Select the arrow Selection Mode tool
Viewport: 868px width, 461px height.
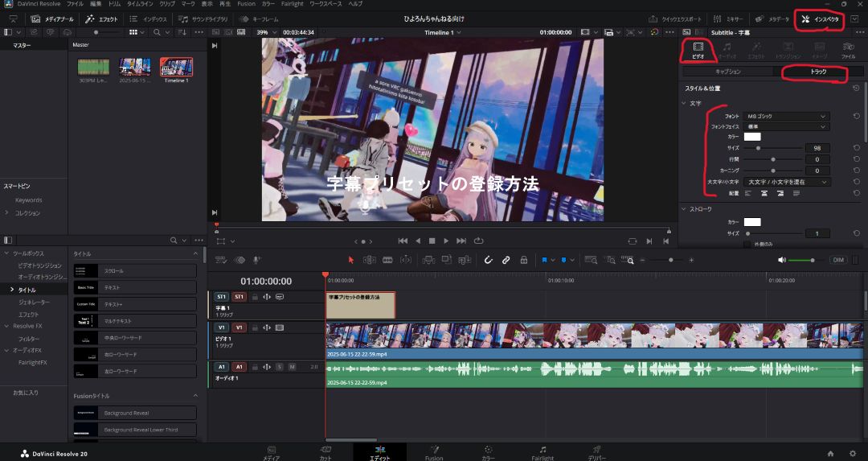coord(350,260)
